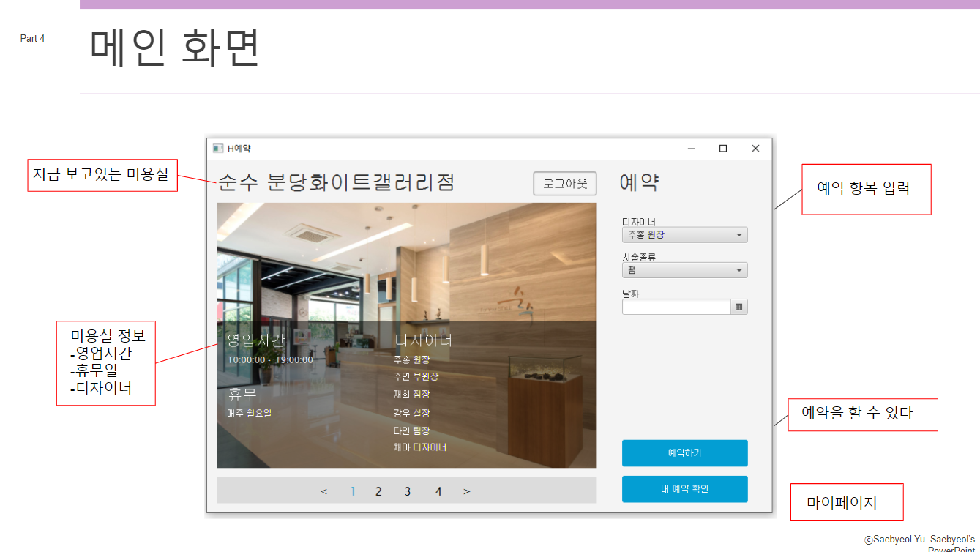Click the salon interior photo
980x552 pixels.
click(406, 264)
